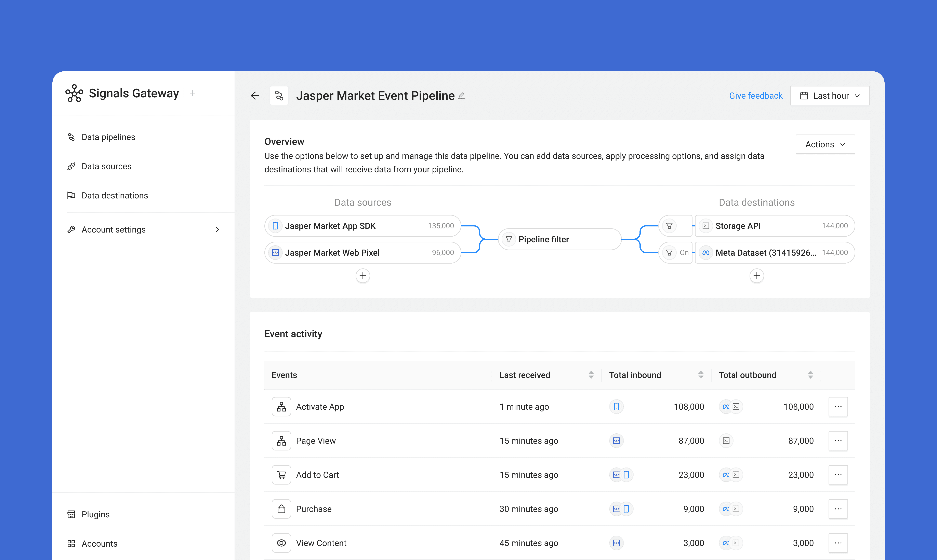Image resolution: width=937 pixels, height=560 pixels.
Task: Click the plus icon next to Signals Gateway
Action: click(x=193, y=93)
